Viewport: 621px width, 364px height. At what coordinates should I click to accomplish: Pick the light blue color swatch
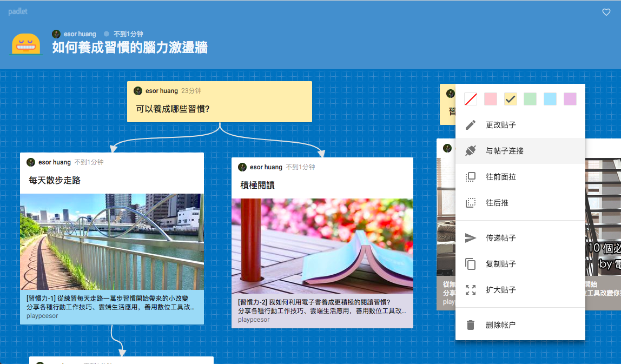(x=550, y=99)
